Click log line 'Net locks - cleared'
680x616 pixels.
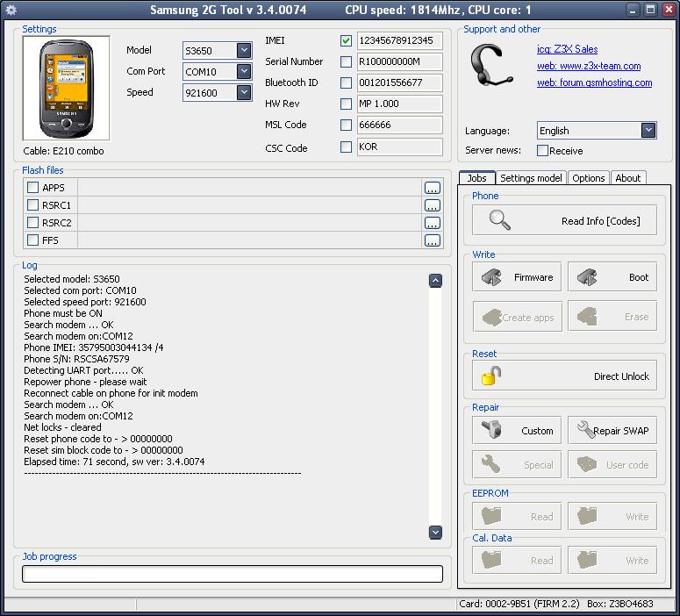point(62,427)
